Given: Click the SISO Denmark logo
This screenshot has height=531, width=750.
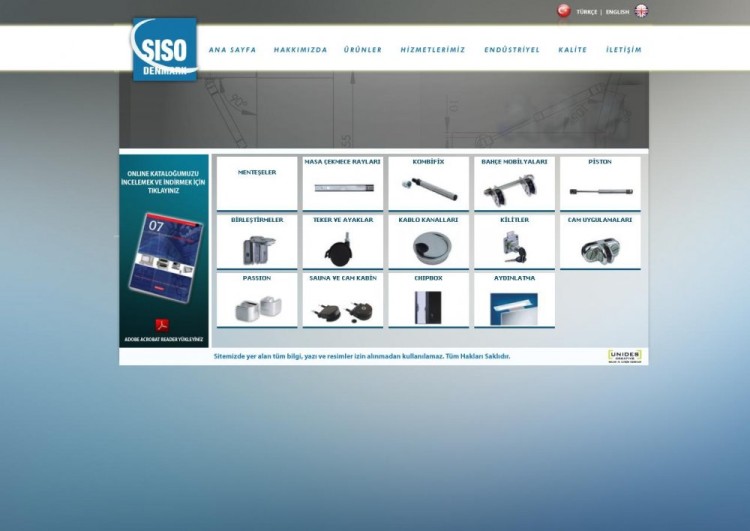Looking at the screenshot, I should coord(165,49).
